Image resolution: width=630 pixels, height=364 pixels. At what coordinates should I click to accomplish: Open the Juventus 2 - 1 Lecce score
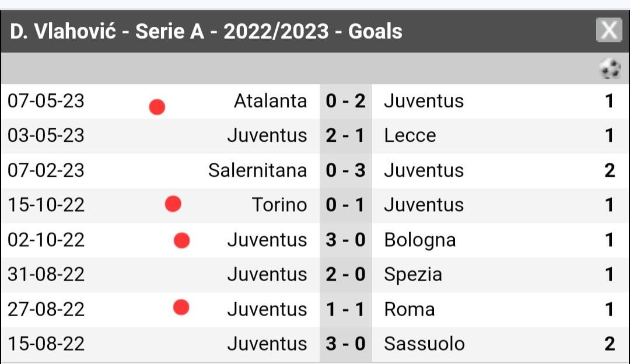tap(345, 135)
